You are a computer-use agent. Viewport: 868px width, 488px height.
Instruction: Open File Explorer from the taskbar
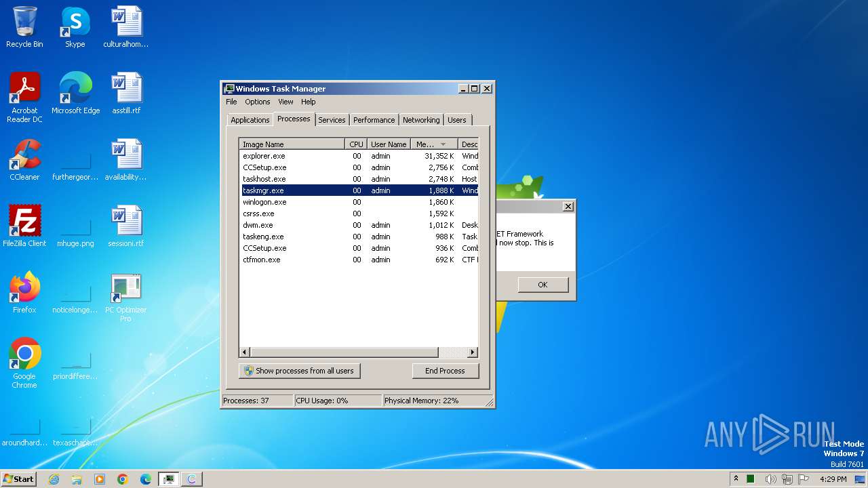click(77, 479)
